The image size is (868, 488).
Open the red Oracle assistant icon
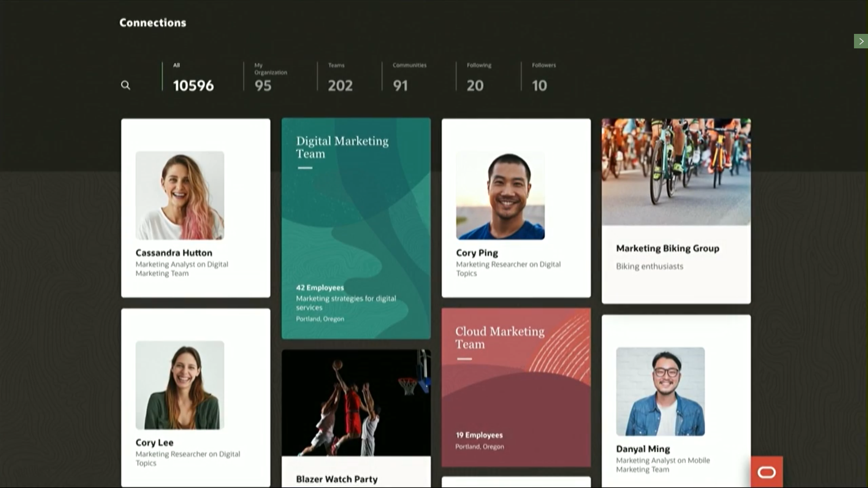[767, 472]
